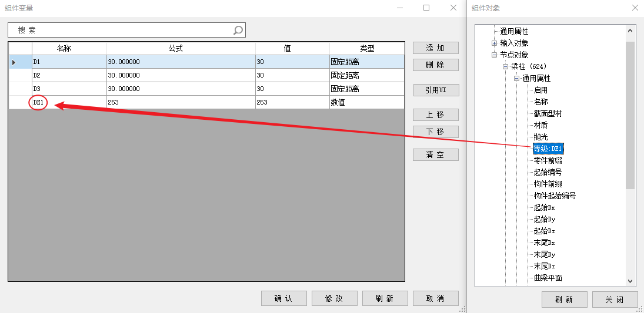The image size is (644, 313).
Task: Type in the 搜索 search field
Action: click(118, 30)
